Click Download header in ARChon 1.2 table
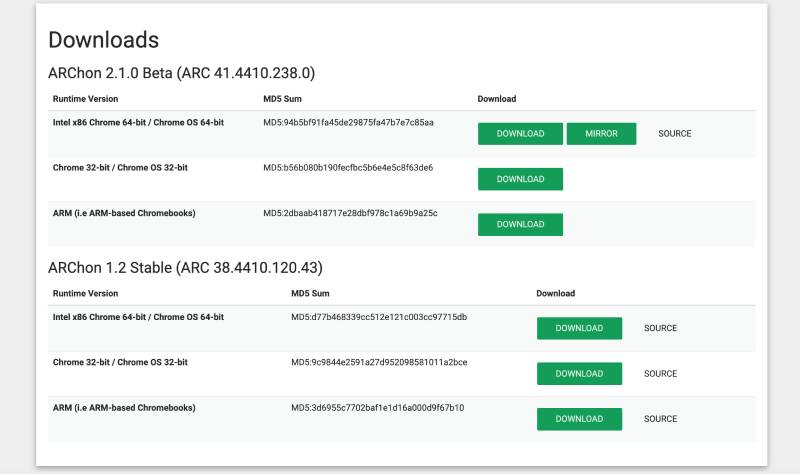The height and width of the screenshot is (474, 800). (x=556, y=293)
